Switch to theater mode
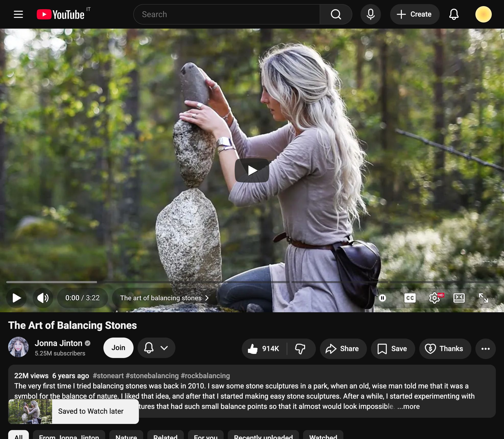This screenshot has height=439, width=504. (459, 298)
